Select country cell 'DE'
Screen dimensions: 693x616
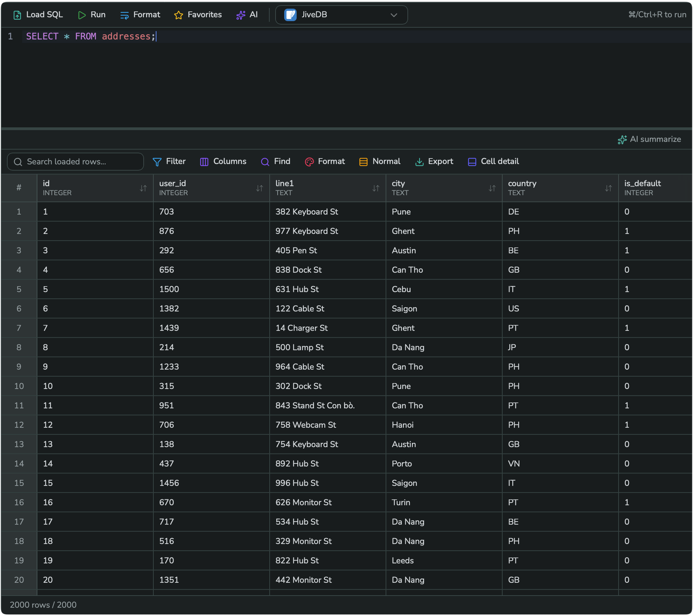(x=560, y=212)
